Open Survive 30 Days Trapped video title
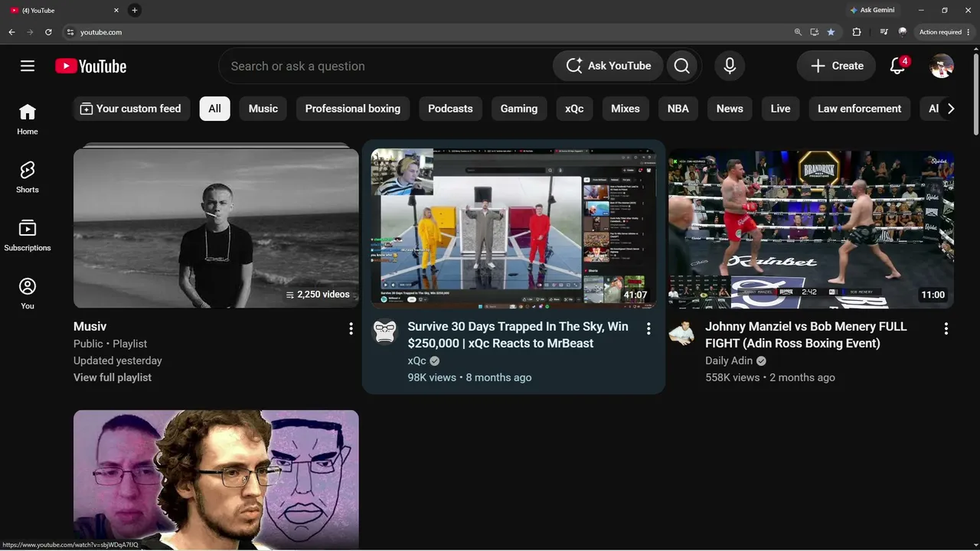The height and width of the screenshot is (551, 980). pos(518,335)
